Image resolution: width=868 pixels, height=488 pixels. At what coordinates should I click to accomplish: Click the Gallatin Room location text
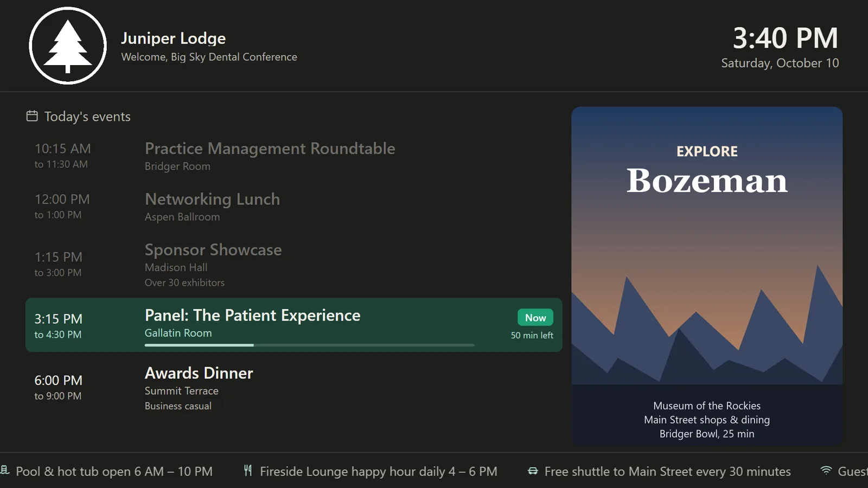(x=178, y=333)
